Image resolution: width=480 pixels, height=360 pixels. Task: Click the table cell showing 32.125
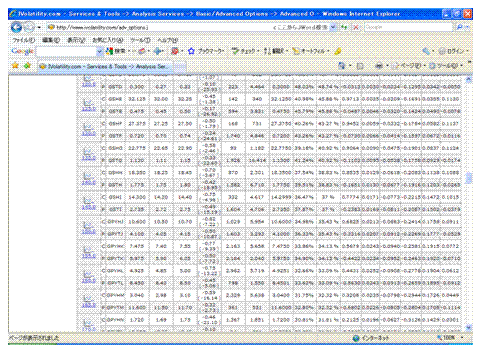pos(137,99)
